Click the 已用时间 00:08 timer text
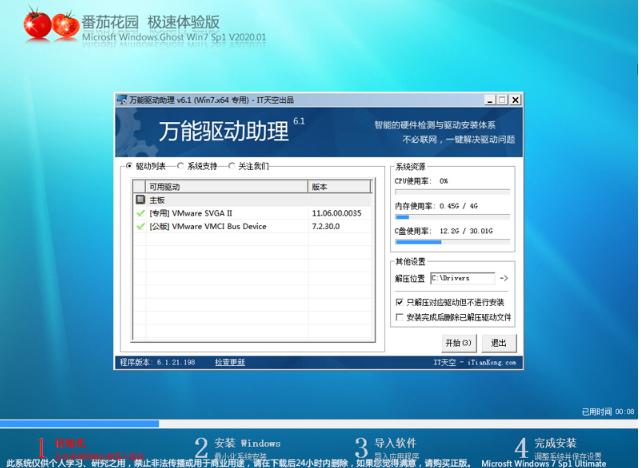The image size is (641, 468). (608, 412)
